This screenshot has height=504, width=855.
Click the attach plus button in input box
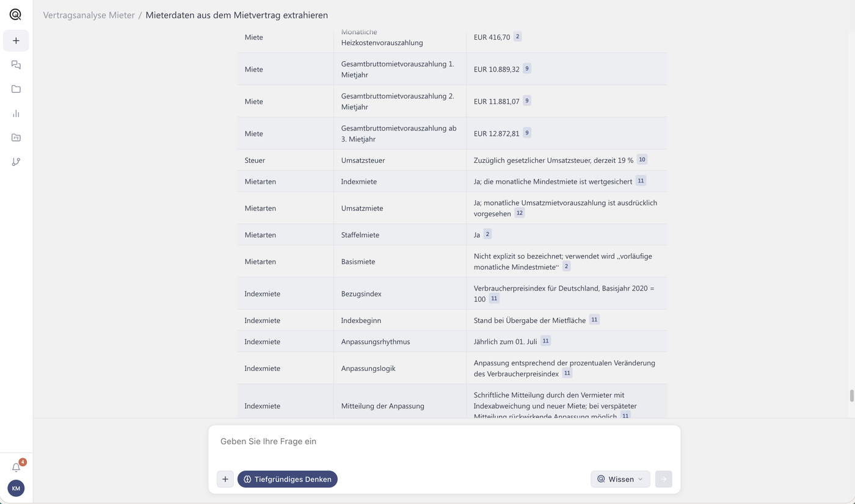(x=225, y=479)
